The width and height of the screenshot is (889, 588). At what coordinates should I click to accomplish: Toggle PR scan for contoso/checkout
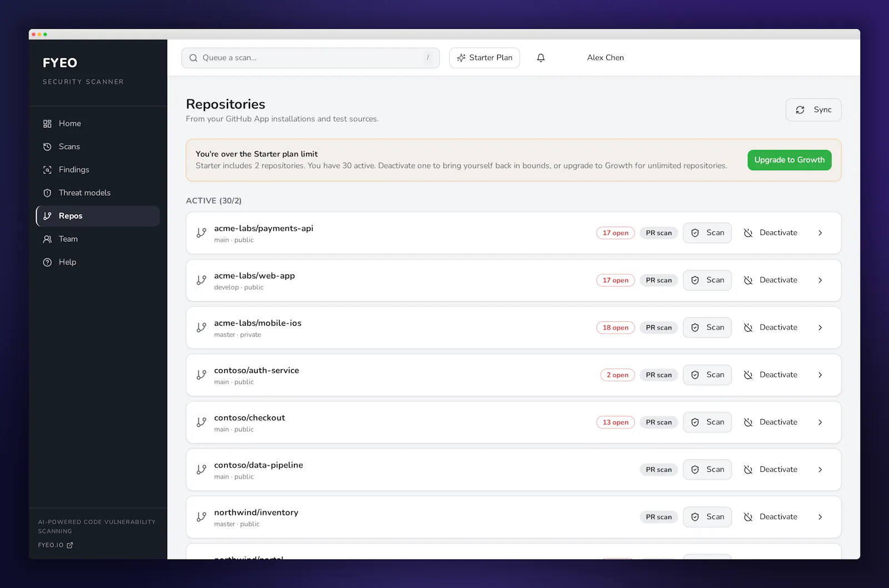(659, 422)
